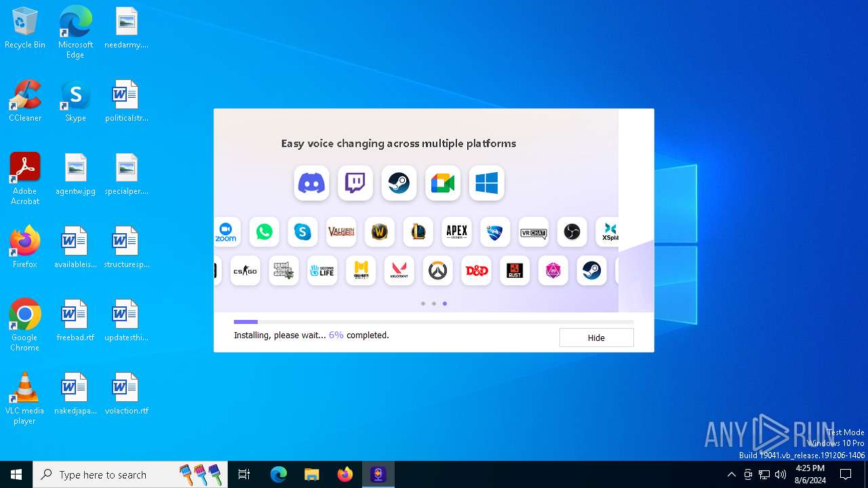Select the needarmy image file on desktop
The image size is (868, 488).
pyautogui.click(x=126, y=28)
